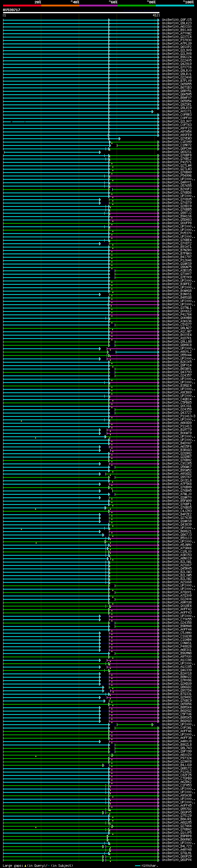
Task: Click hit label UniRef100_A3BIU5
Action: (x=177, y=271)
